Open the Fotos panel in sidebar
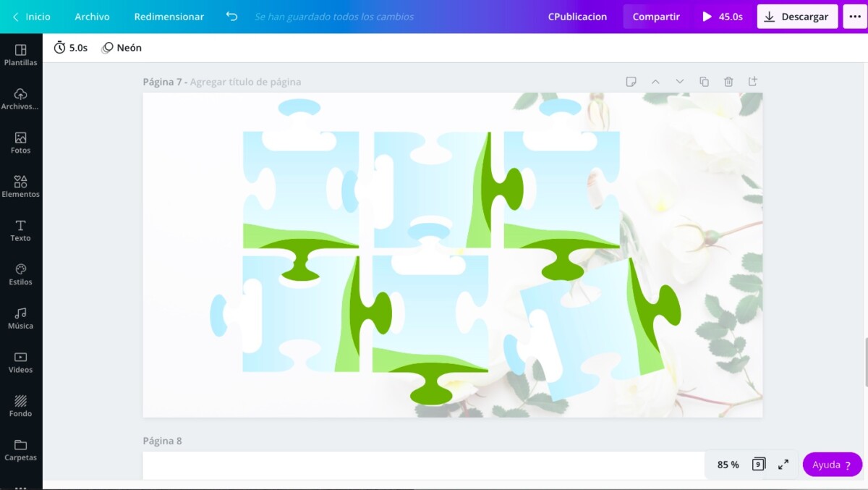Image resolution: width=868 pixels, height=490 pixels. (x=20, y=143)
